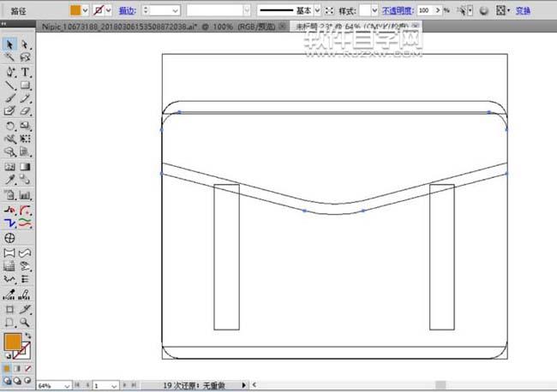Swap fill and stroke colors
The width and height of the screenshot is (557, 392).
27,337
